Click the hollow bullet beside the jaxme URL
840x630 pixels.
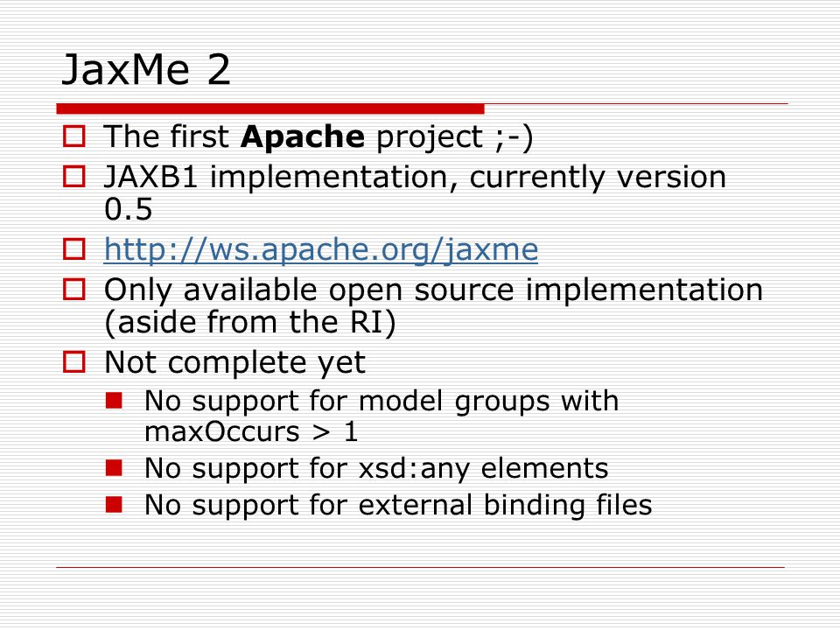(73, 249)
